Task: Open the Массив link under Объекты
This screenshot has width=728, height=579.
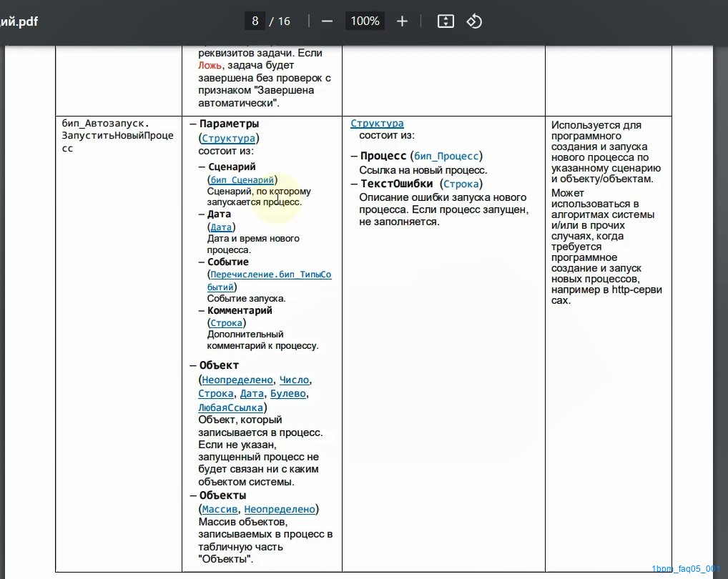Action: 220,509
